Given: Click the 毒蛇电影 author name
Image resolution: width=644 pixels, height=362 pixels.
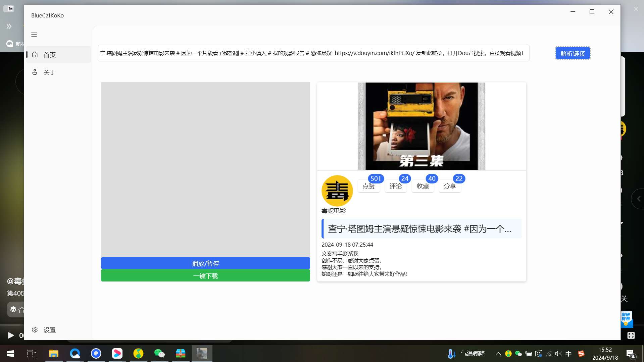Looking at the screenshot, I should tap(334, 210).
